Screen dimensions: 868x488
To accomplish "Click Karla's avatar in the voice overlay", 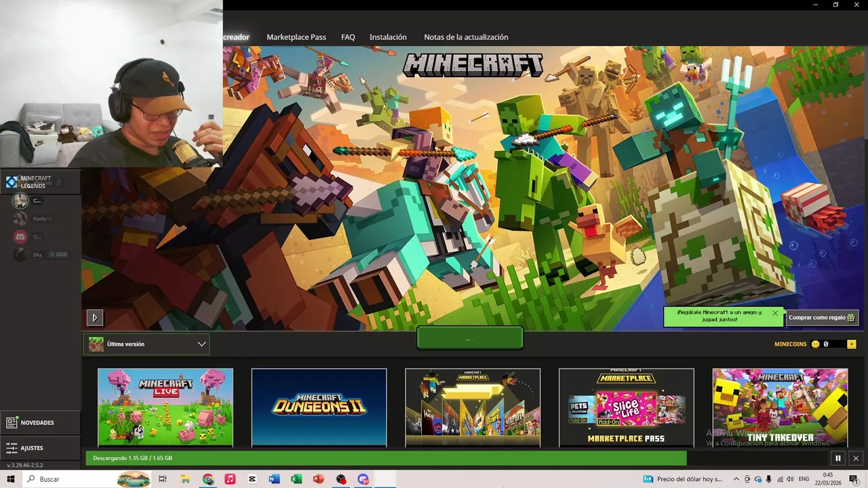I will point(20,218).
